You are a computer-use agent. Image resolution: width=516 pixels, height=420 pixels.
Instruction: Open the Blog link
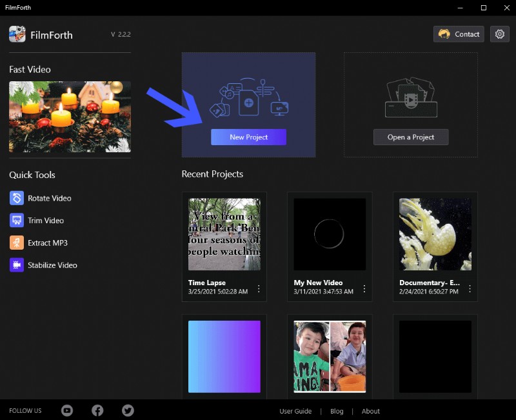pyautogui.click(x=337, y=411)
